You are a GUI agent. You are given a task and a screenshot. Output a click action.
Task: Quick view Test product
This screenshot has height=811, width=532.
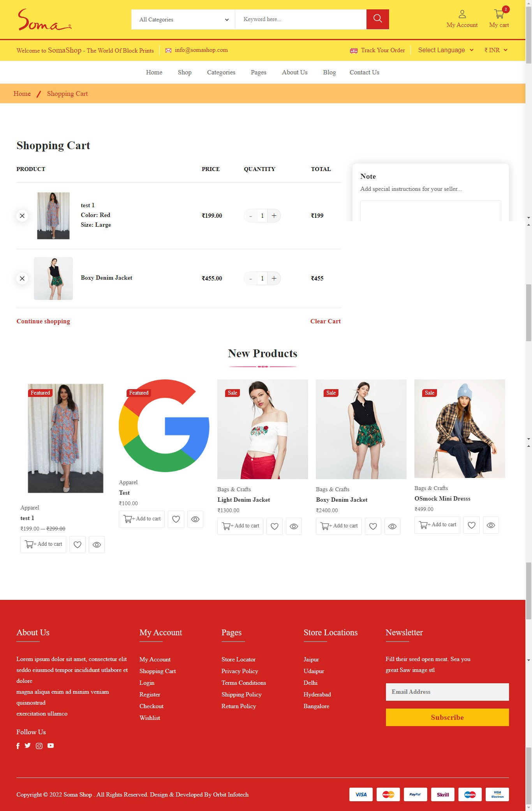[196, 519]
